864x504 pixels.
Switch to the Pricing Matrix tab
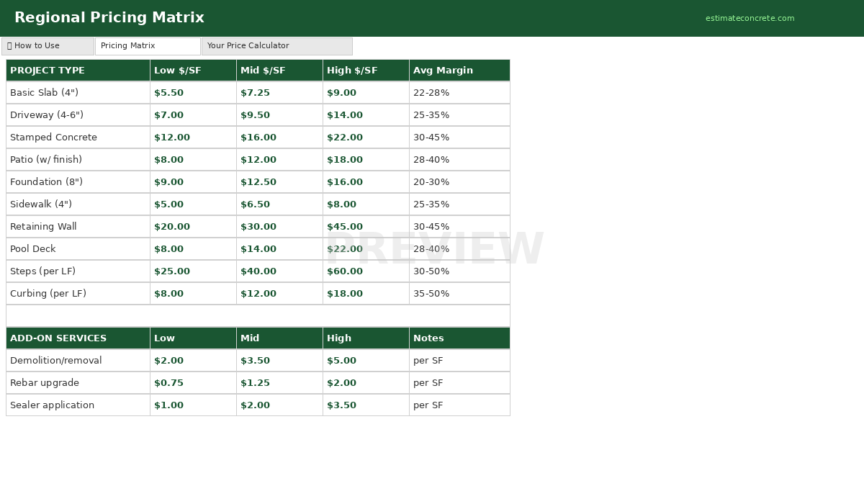147,45
